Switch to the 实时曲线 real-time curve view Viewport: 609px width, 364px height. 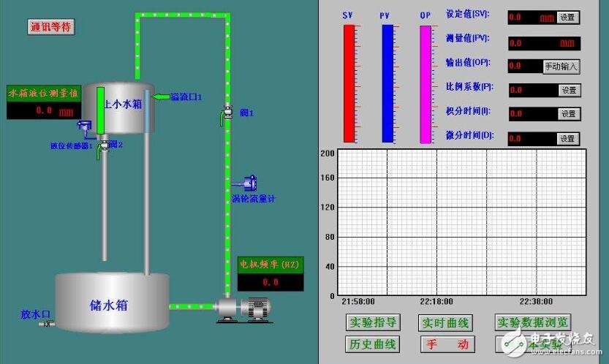pyautogui.click(x=447, y=322)
